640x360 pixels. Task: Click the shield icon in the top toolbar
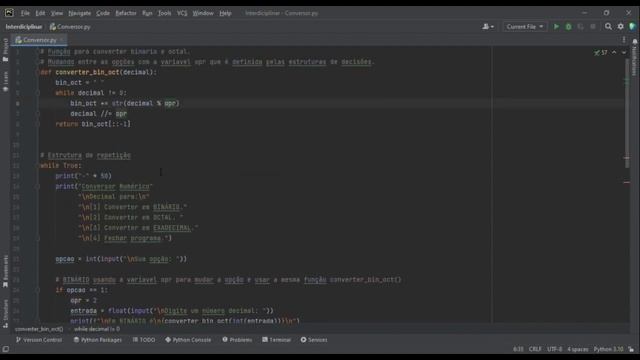pos(632,27)
